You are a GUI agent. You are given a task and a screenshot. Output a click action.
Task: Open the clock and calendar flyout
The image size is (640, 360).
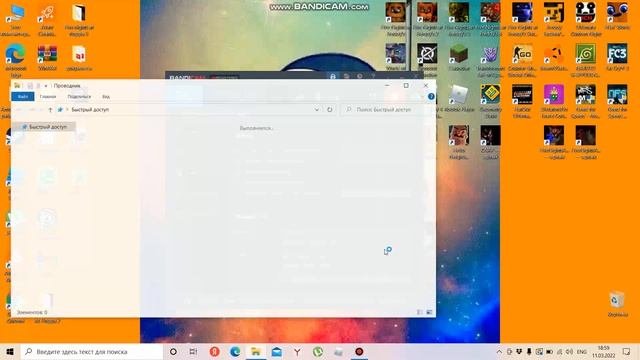[x=604, y=351]
